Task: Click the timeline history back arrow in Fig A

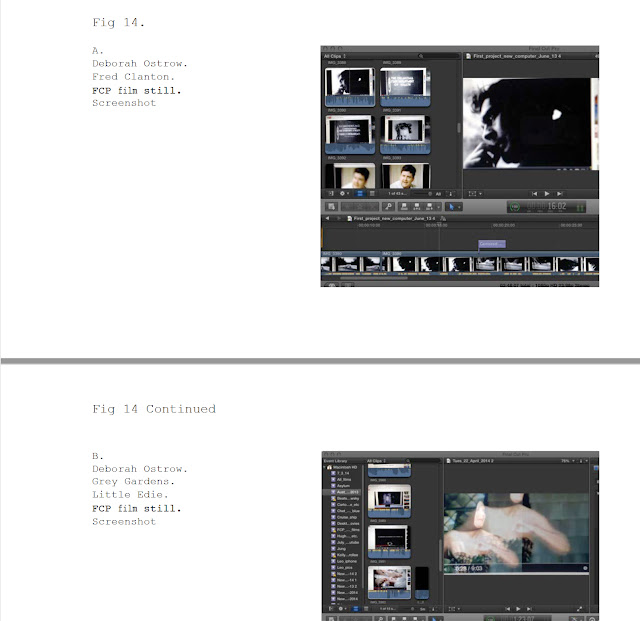Action: tap(327, 218)
